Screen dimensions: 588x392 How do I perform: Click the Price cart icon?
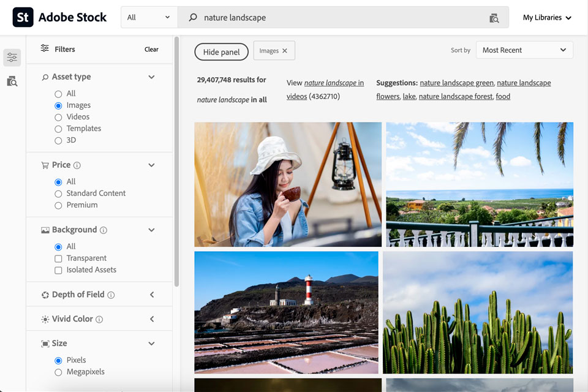pyautogui.click(x=45, y=165)
